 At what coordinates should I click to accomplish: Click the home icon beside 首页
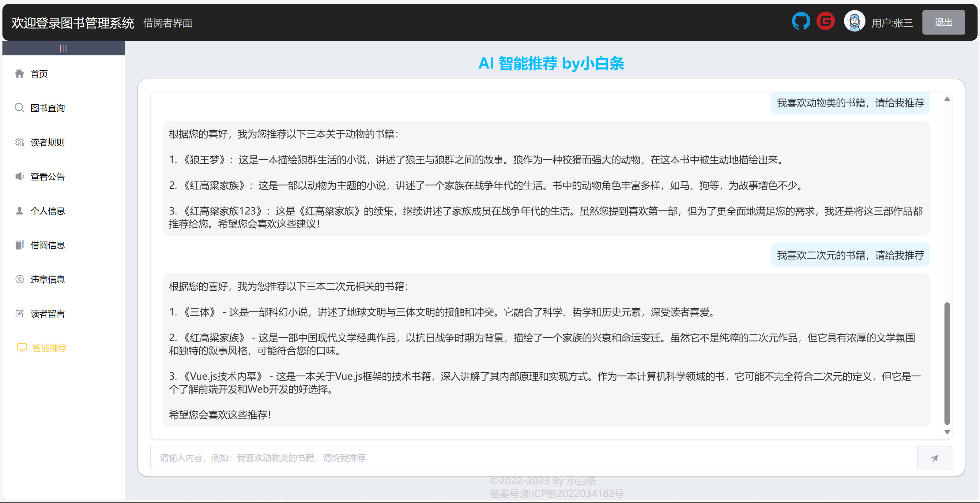pyautogui.click(x=19, y=73)
